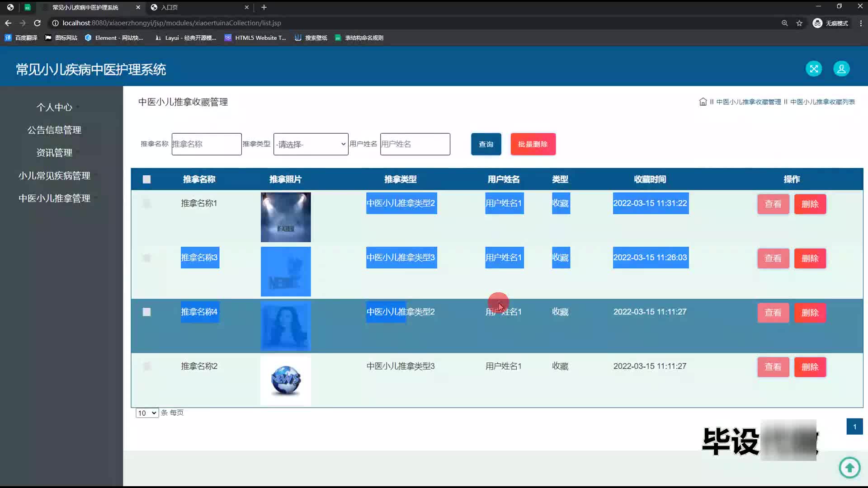
Task: Open the 搜索壁纸 bookmark
Action: (x=311, y=38)
